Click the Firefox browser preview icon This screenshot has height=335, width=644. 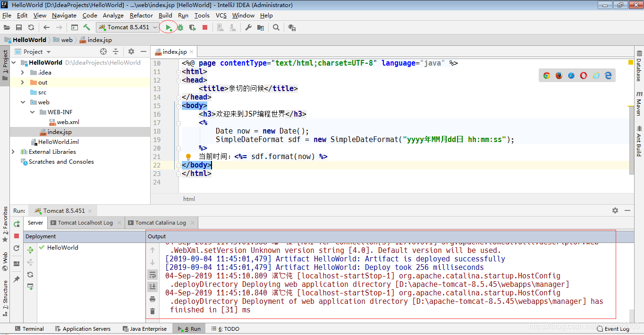point(559,75)
